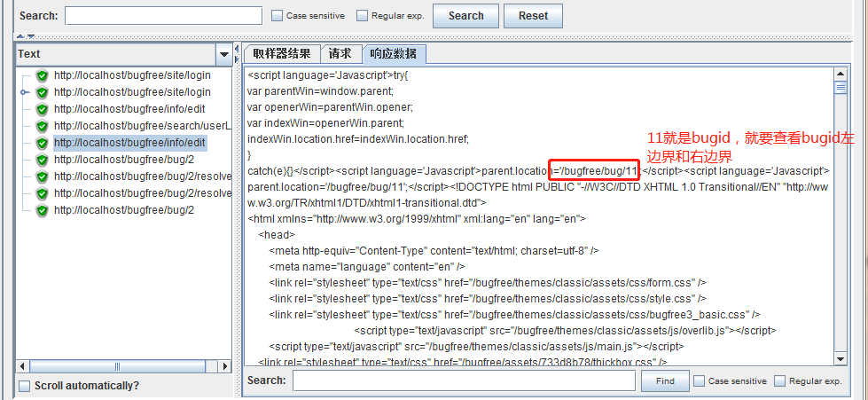Click the Find button
The height and width of the screenshot is (400, 868).
click(x=665, y=380)
